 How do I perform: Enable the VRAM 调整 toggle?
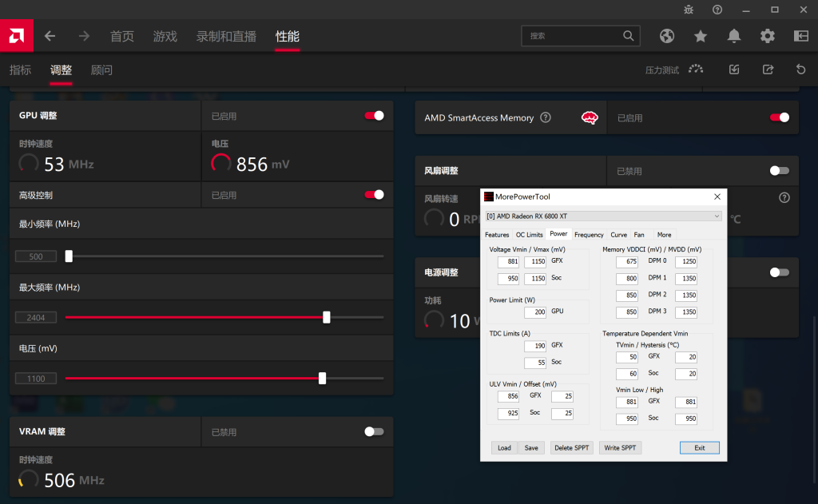click(374, 432)
